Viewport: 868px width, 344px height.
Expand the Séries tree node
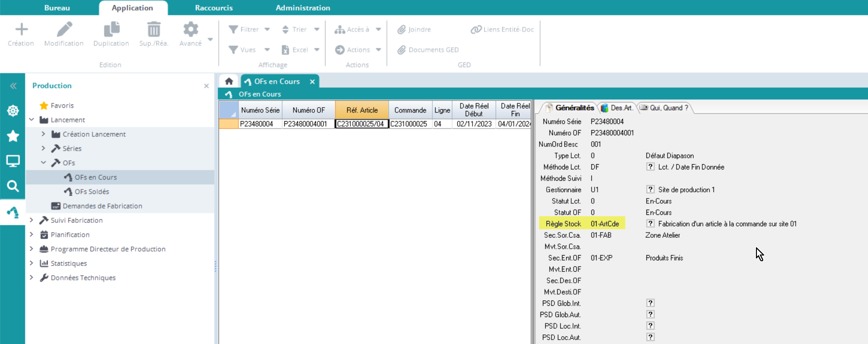[x=44, y=148]
